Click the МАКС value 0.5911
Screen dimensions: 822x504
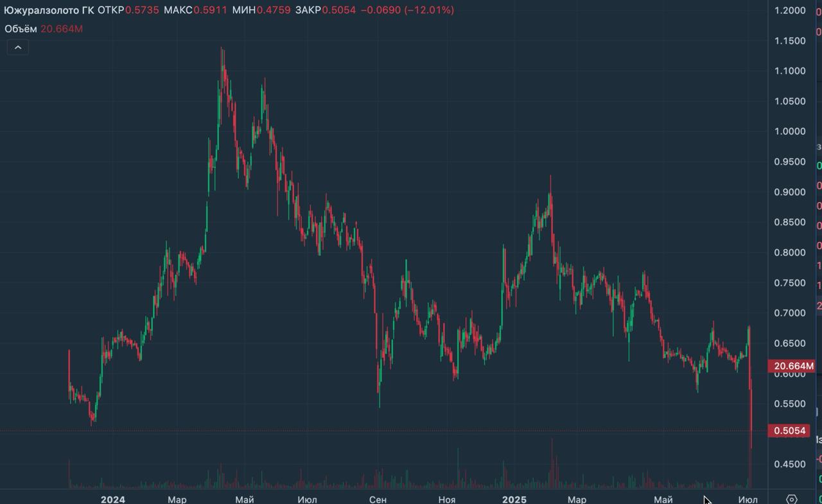click(209, 10)
